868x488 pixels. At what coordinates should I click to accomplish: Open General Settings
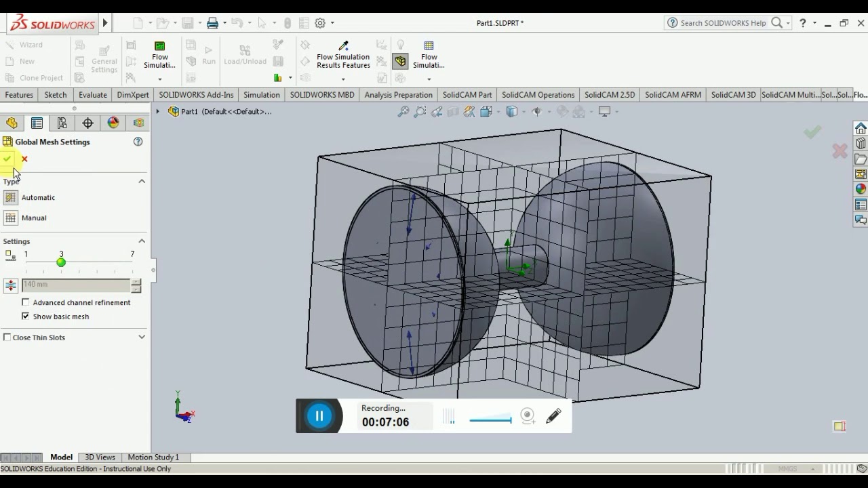coord(104,59)
